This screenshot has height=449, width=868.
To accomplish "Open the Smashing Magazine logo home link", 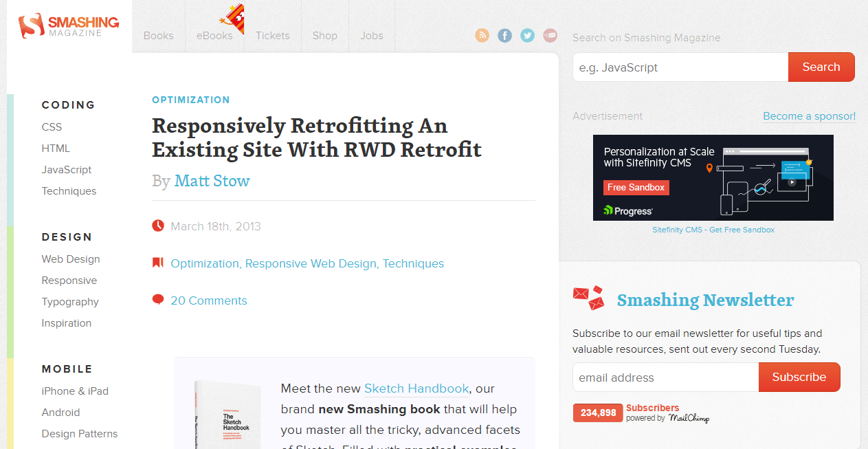I will pyautogui.click(x=69, y=27).
